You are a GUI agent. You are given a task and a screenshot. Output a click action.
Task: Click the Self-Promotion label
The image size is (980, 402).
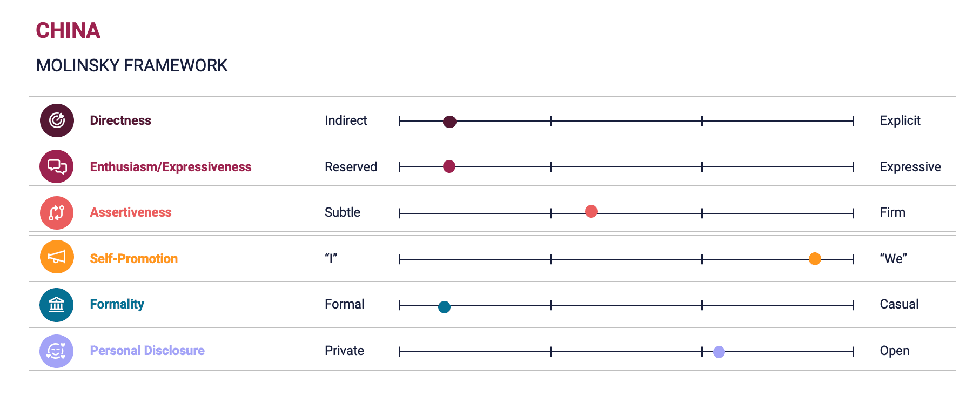[134, 259]
